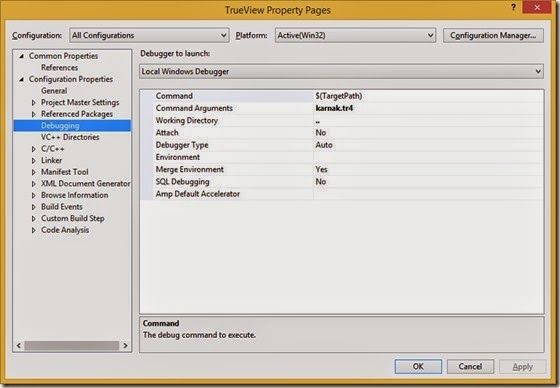Viewport: 560px width, 388px height.
Task: Expand the Browse Information node arrow
Action: (34, 195)
